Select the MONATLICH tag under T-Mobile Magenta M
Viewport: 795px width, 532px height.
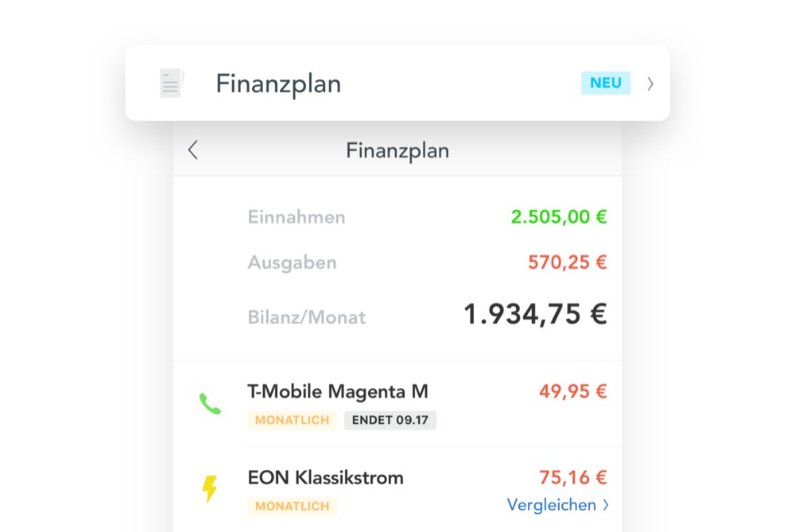tap(292, 420)
